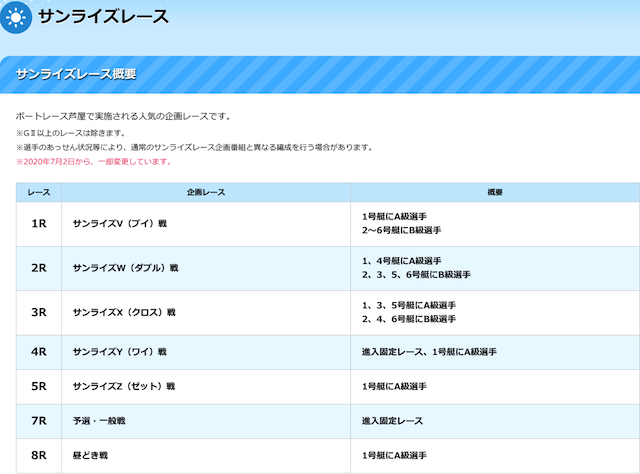Click the 企画レース column header
The height and width of the screenshot is (474, 640).
point(206,191)
